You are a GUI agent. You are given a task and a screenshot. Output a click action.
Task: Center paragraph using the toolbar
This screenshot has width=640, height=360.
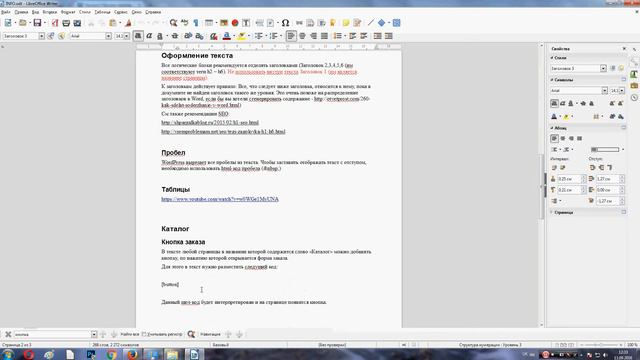[x=302, y=36]
